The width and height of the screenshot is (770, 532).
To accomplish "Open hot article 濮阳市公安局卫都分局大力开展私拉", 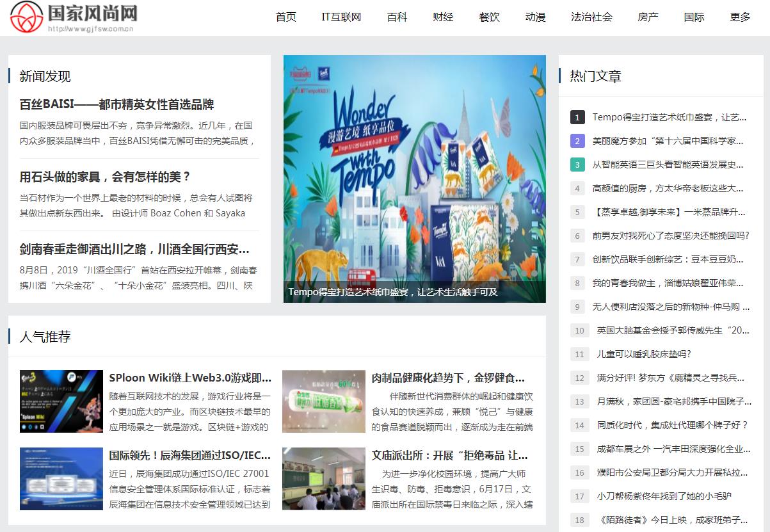I will [673, 472].
